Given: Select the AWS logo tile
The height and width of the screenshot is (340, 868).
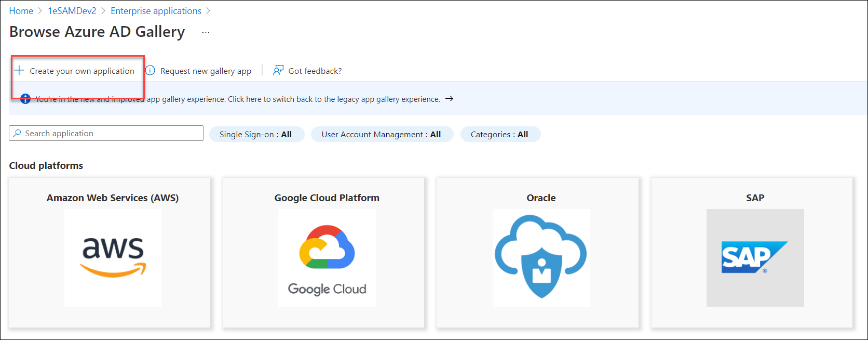Looking at the screenshot, I should coord(113,257).
